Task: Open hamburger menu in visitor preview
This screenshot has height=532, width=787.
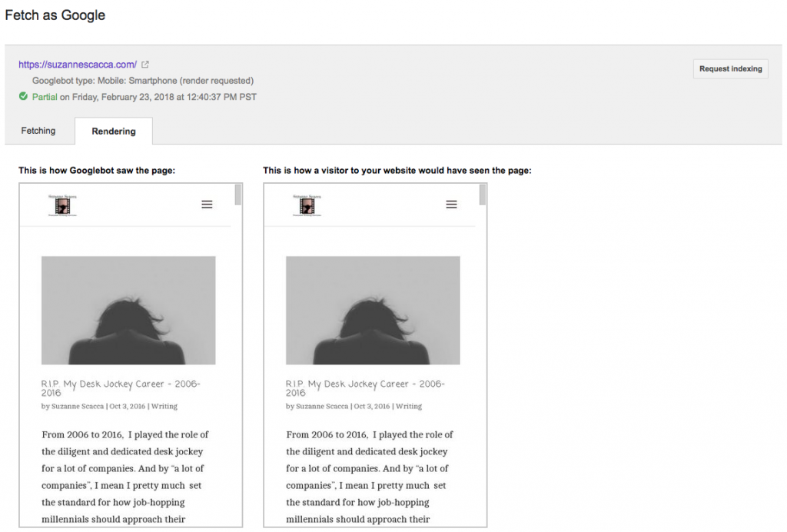Action: tap(451, 204)
